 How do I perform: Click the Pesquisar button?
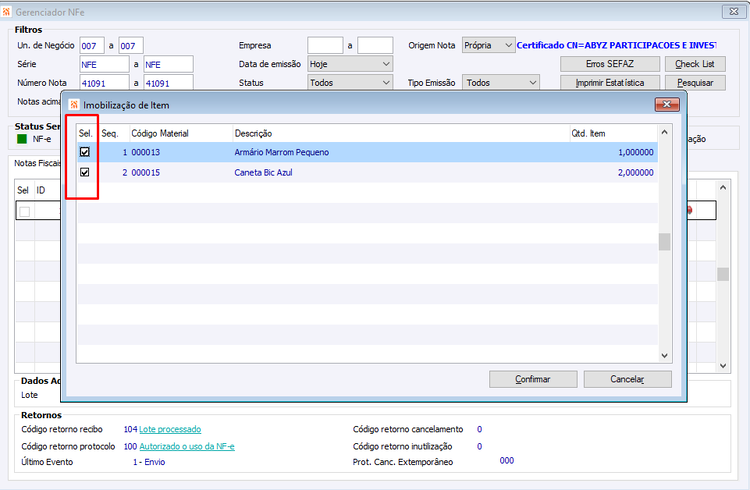pyautogui.click(x=695, y=83)
